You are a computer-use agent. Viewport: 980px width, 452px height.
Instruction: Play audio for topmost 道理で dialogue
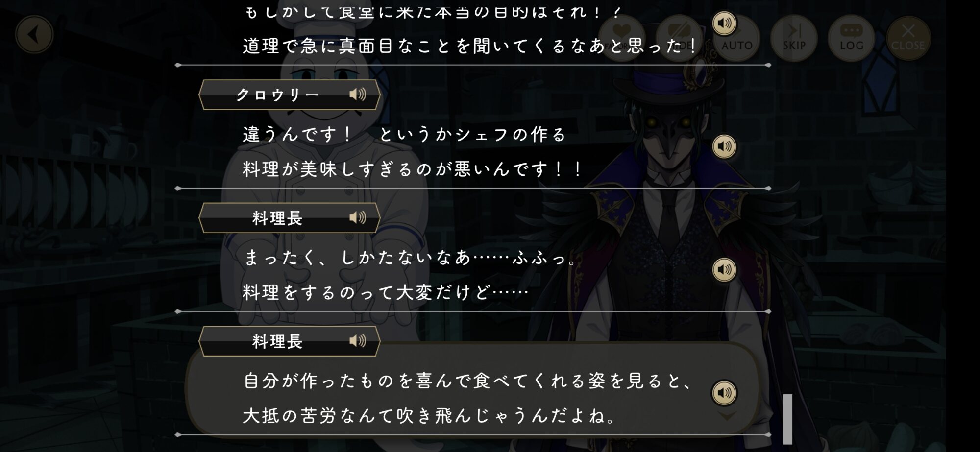point(724,23)
